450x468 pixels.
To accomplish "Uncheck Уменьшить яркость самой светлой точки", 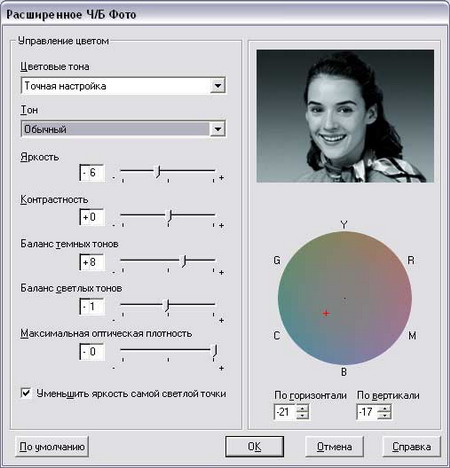I will coord(26,393).
